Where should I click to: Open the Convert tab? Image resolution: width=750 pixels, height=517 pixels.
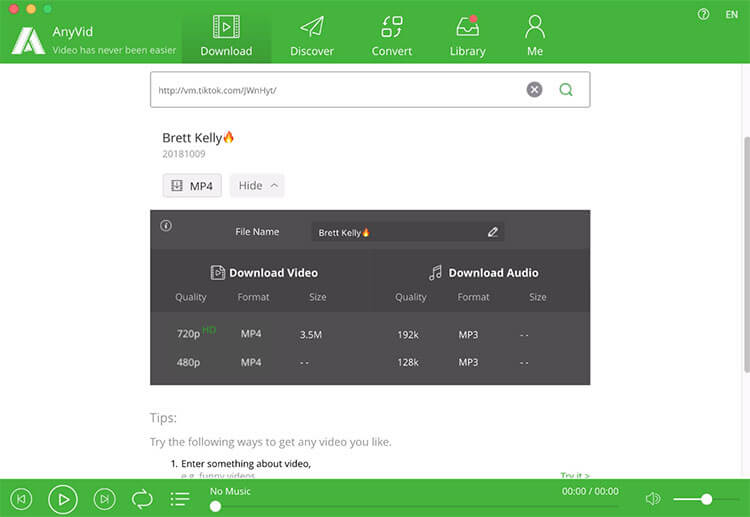coord(392,36)
